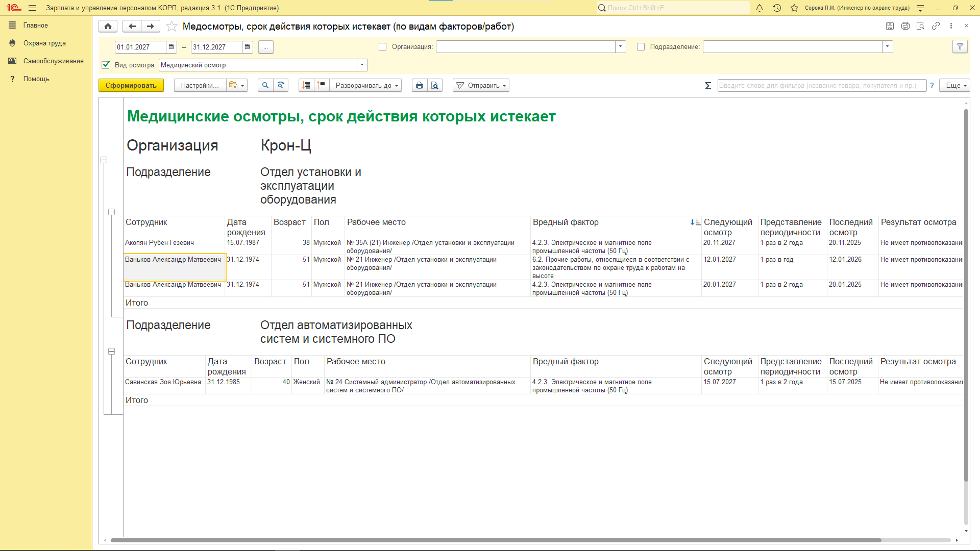Screen dimensions: 980x551
Task: Open the Вид осмотра dropdown list
Action: point(362,65)
